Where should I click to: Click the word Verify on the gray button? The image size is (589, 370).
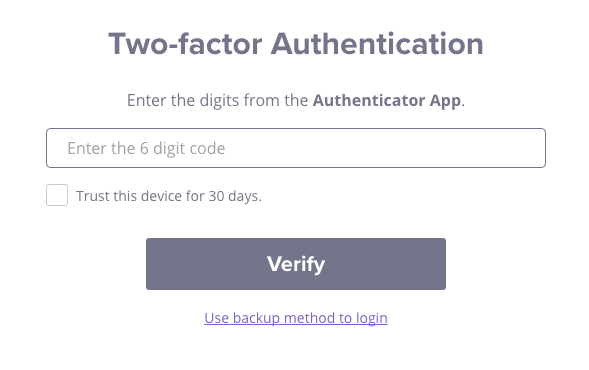click(296, 264)
